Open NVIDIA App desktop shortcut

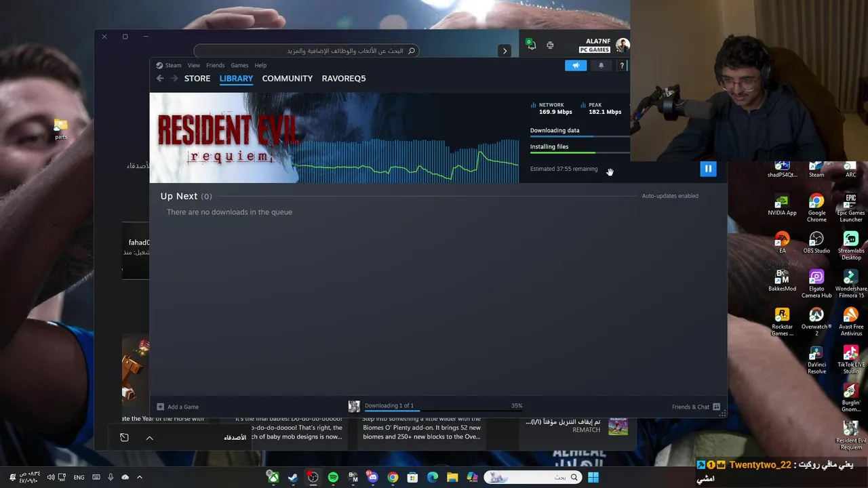782,205
